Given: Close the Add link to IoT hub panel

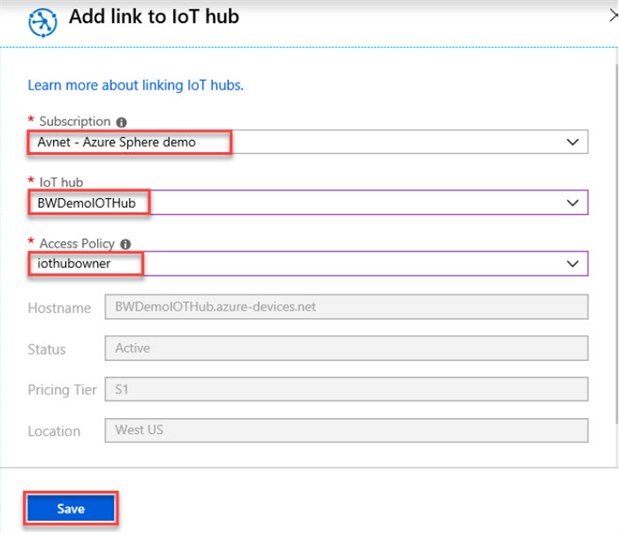Looking at the screenshot, I should point(612,15).
